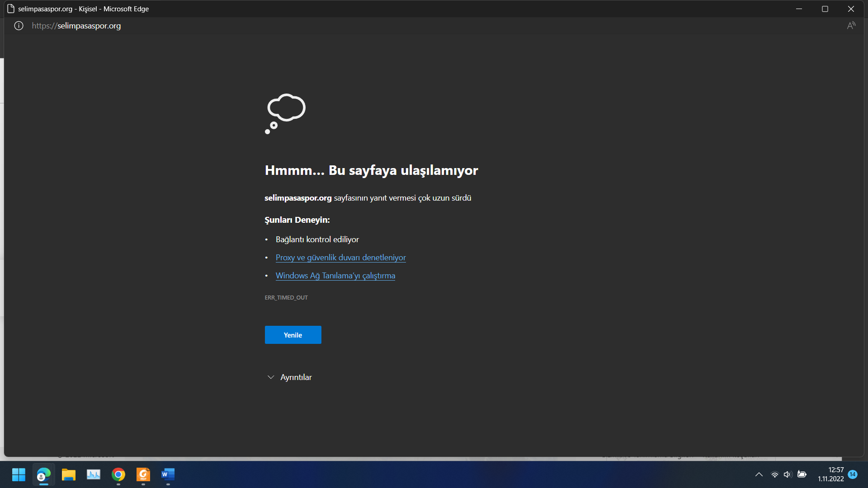
Task: Open the clock and date flyout
Action: click(830, 474)
